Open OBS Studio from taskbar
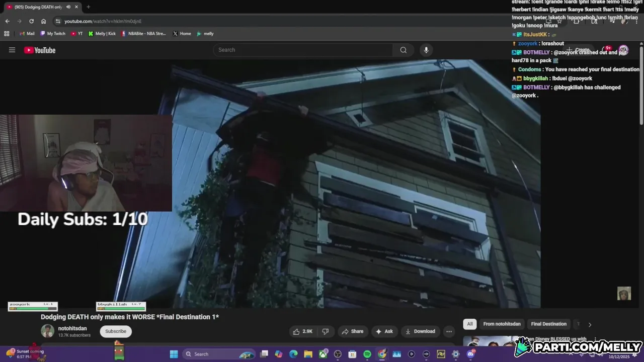644x362 pixels. 338,354
